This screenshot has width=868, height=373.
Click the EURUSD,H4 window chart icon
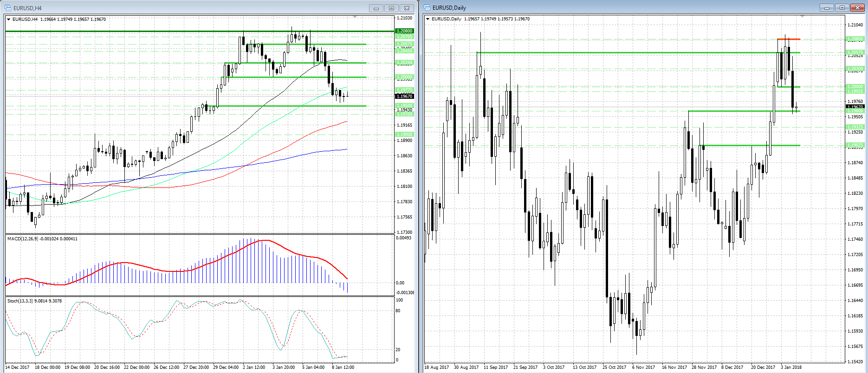pos(8,8)
